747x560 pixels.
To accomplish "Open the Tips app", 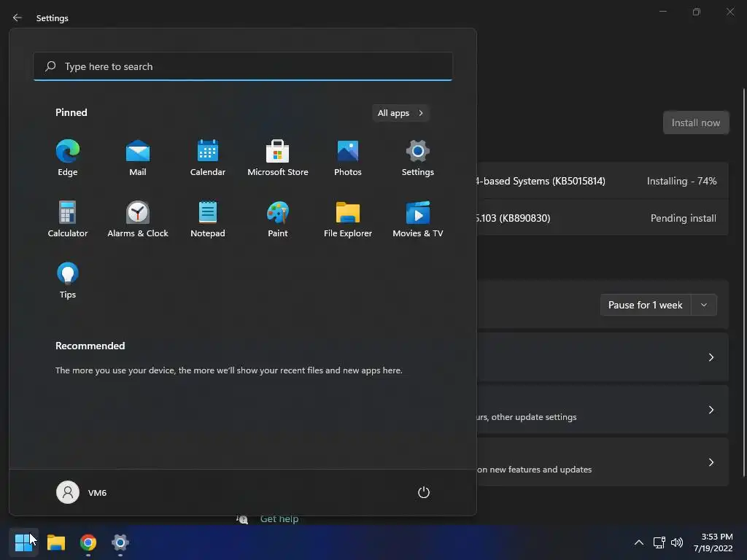I will pyautogui.click(x=68, y=281).
